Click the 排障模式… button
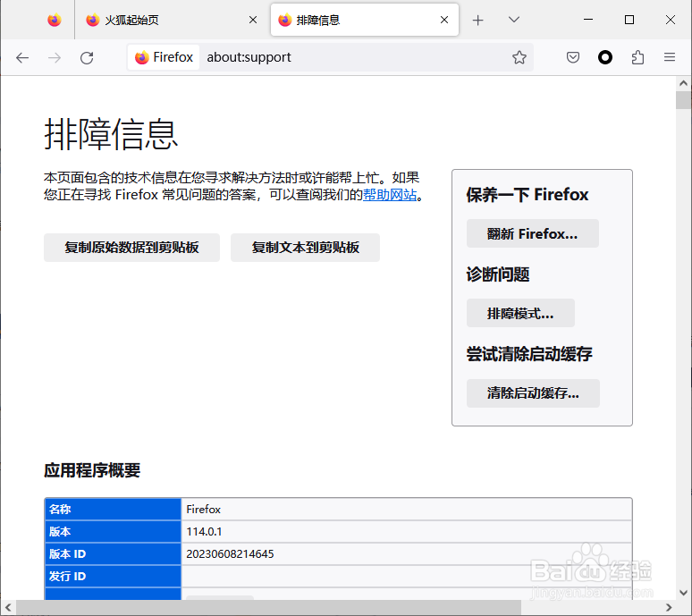 tap(520, 313)
